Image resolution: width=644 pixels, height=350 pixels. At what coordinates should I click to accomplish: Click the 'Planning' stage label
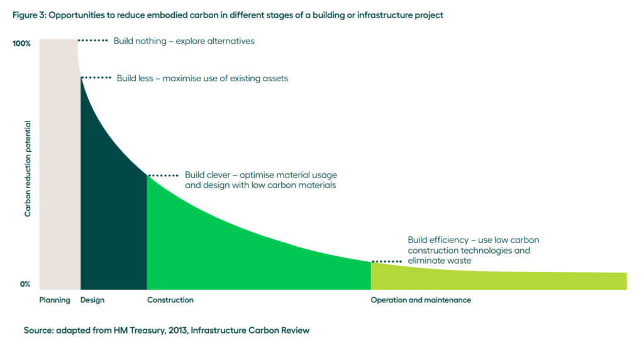click(x=55, y=300)
